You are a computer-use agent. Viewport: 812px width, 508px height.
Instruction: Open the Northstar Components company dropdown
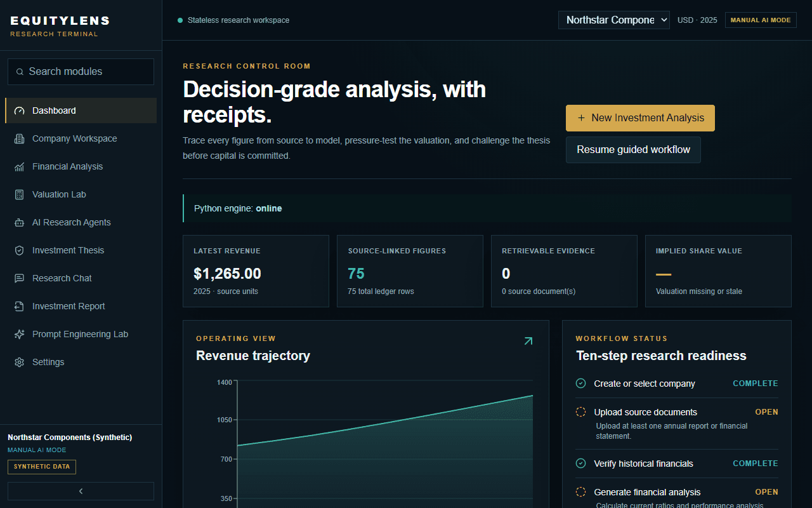pyautogui.click(x=613, y=20)
